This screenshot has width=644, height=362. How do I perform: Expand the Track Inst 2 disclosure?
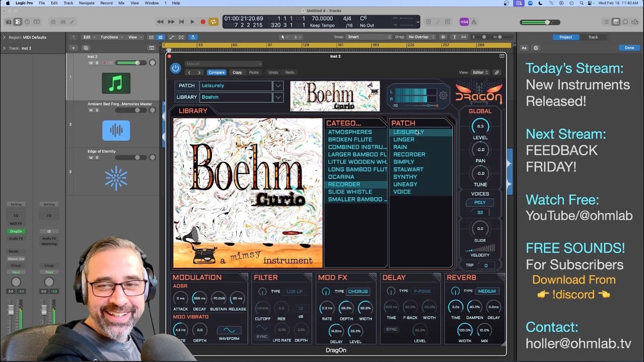click(4, 48)
